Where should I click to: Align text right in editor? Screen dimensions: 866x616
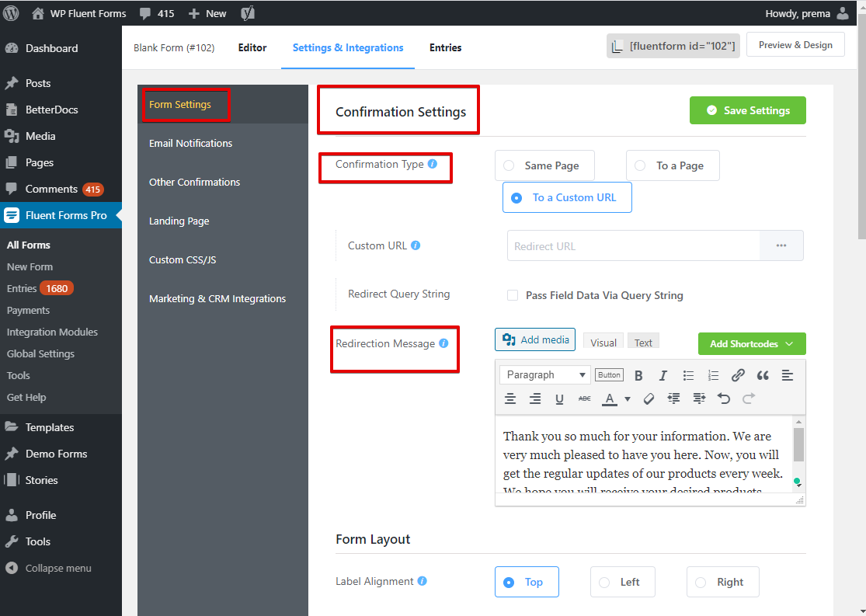[534, 398]
